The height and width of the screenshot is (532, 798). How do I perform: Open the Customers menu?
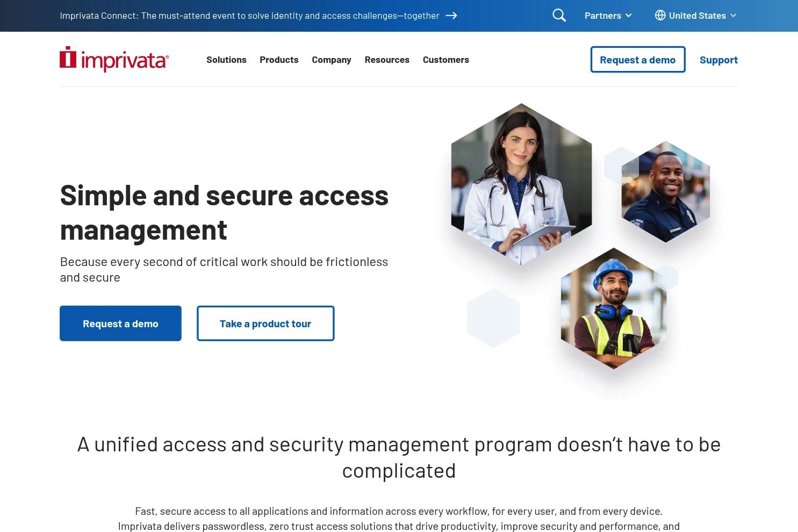[x=446, y=60]
